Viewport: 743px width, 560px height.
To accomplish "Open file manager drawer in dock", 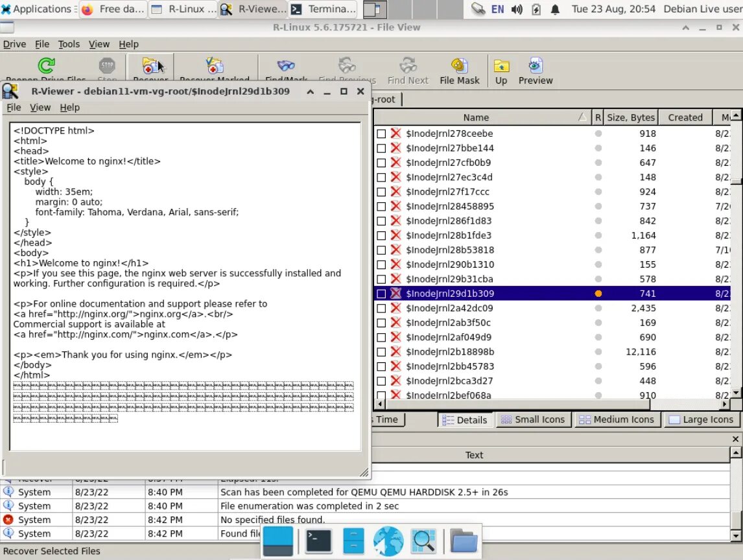I will coord(353,541).
